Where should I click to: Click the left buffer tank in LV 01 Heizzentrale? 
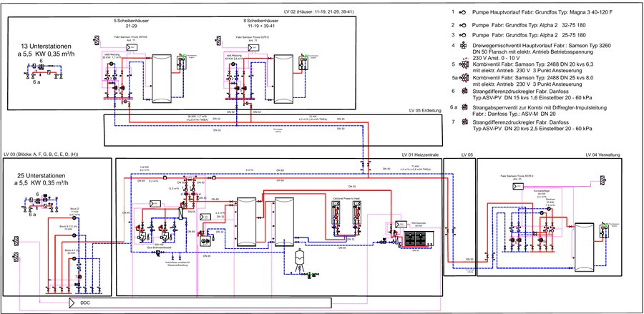(246, 222)
